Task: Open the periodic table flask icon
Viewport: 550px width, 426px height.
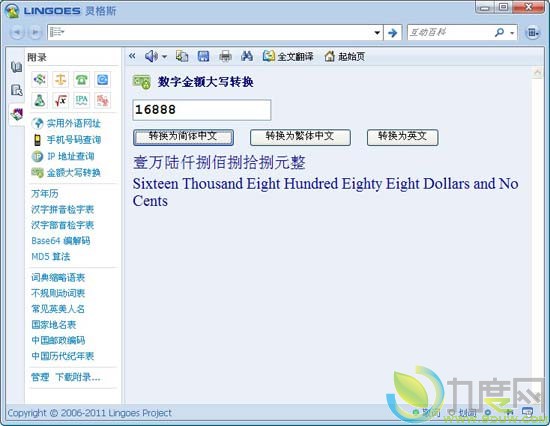Action: (40, 100)
